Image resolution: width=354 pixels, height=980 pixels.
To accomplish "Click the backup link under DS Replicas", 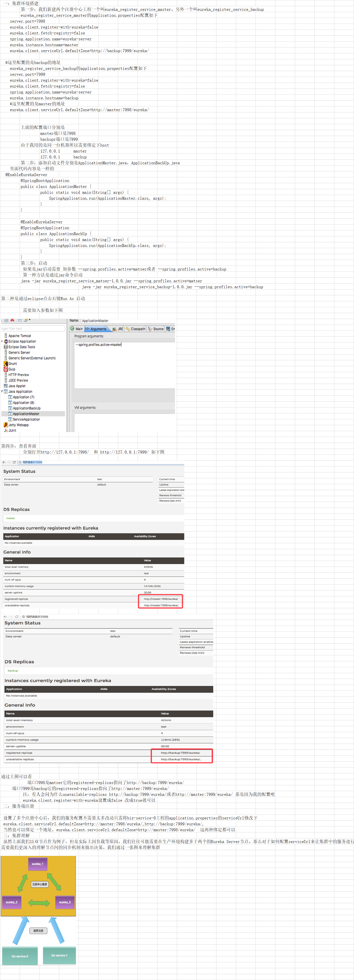I will coord(13,671).
